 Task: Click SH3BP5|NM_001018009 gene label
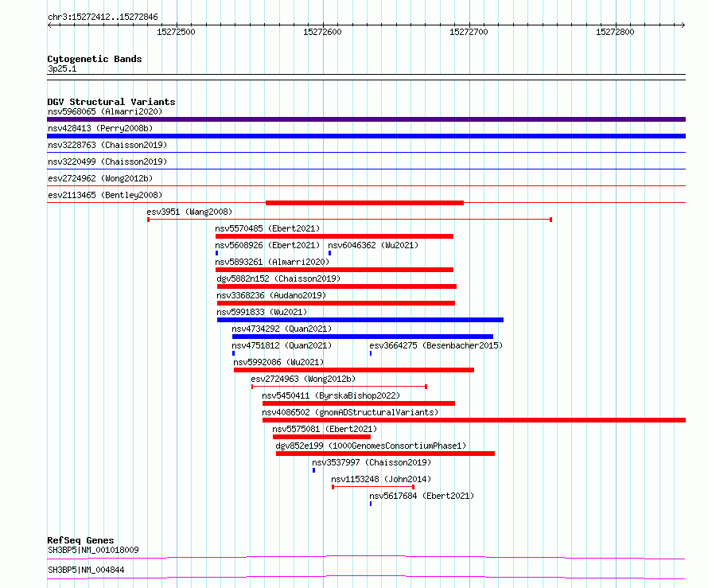pos(93,550)
